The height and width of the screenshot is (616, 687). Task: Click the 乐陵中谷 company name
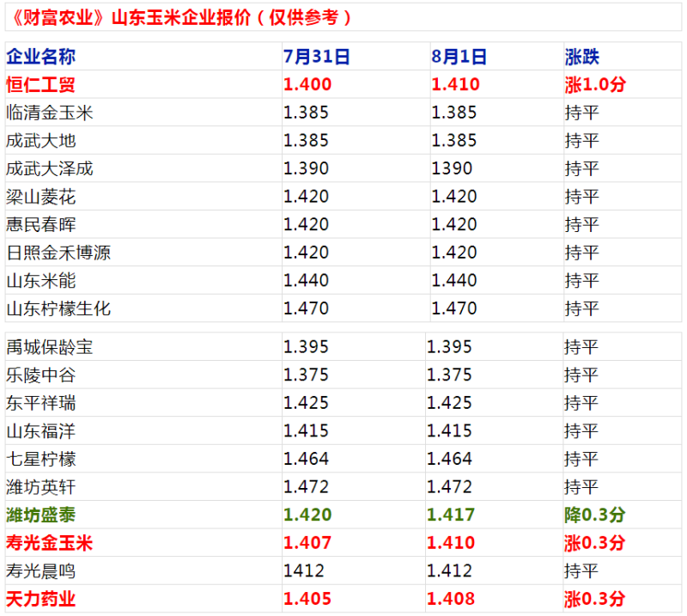40,375
